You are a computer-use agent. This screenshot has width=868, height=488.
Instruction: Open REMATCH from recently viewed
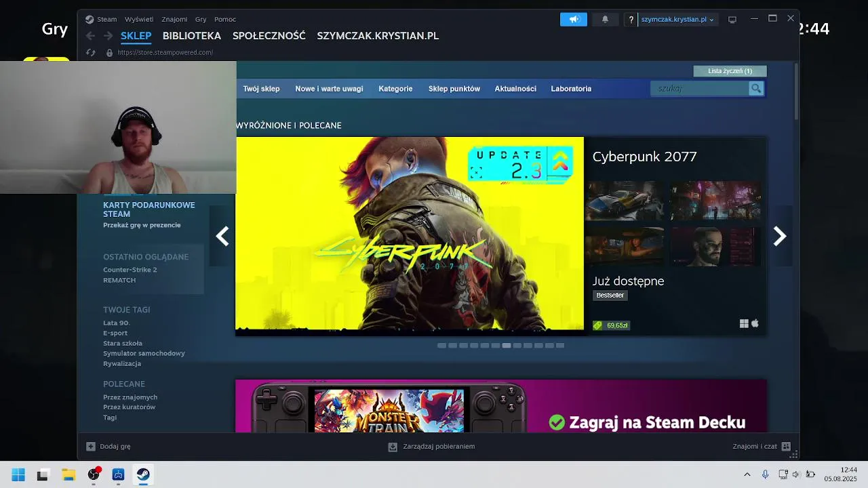[x=119, y=280]
